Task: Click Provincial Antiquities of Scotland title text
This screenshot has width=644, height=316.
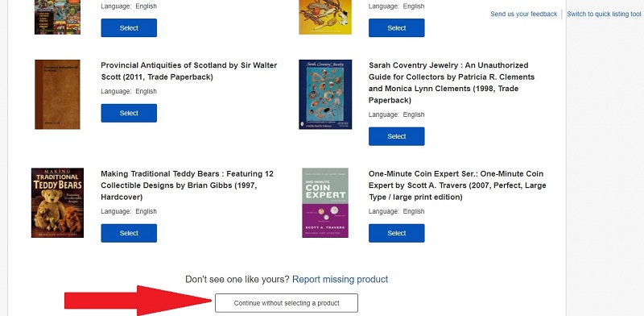Action: tap(189, 71)
